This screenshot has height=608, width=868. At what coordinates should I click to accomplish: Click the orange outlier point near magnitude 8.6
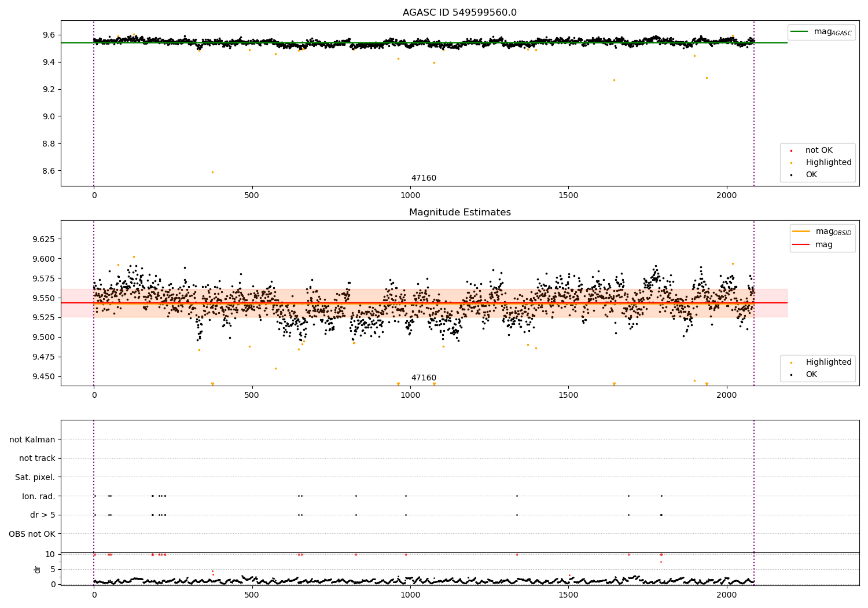212,172
